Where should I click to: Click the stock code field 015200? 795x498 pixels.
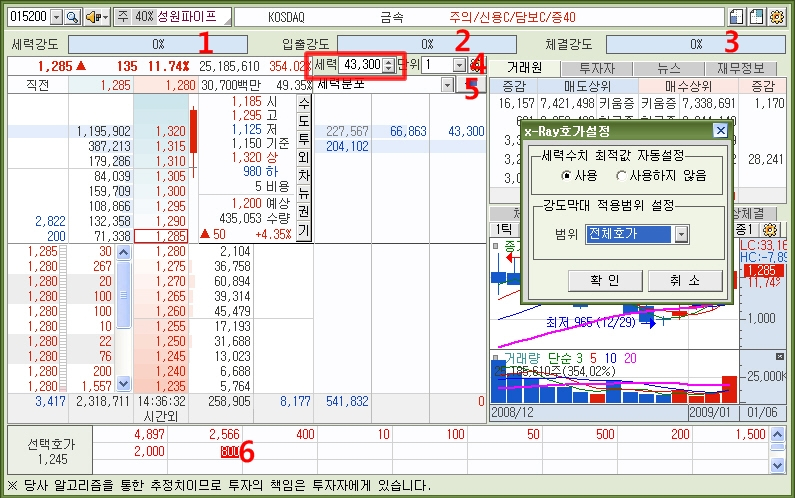click(x=30, y=17)
